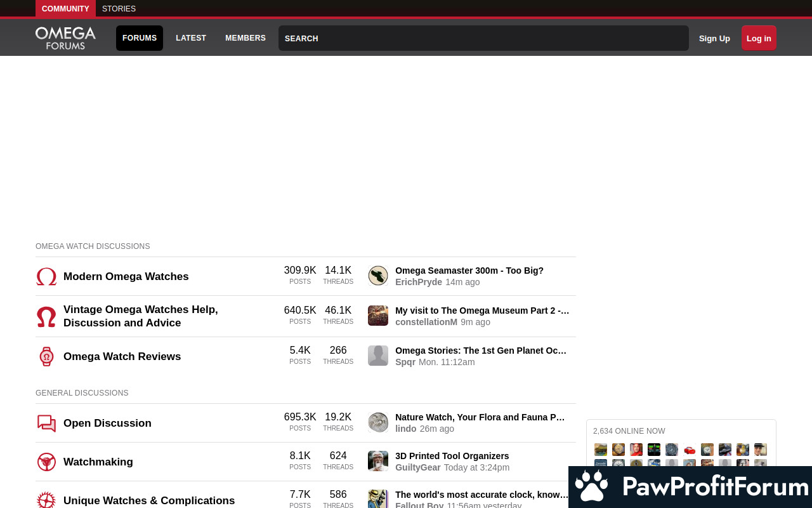
Task: Open constellationM's avatar thumbnail
Action: [x=378, y=316]
